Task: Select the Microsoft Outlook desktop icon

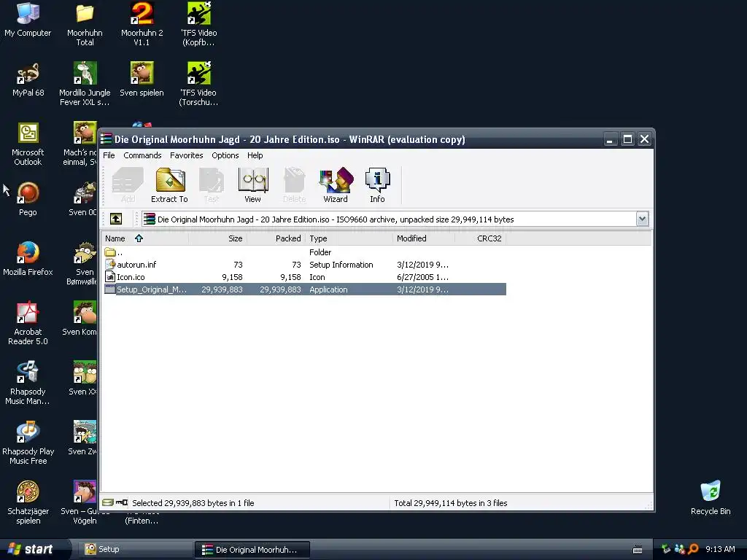Action: pos(28,144)
